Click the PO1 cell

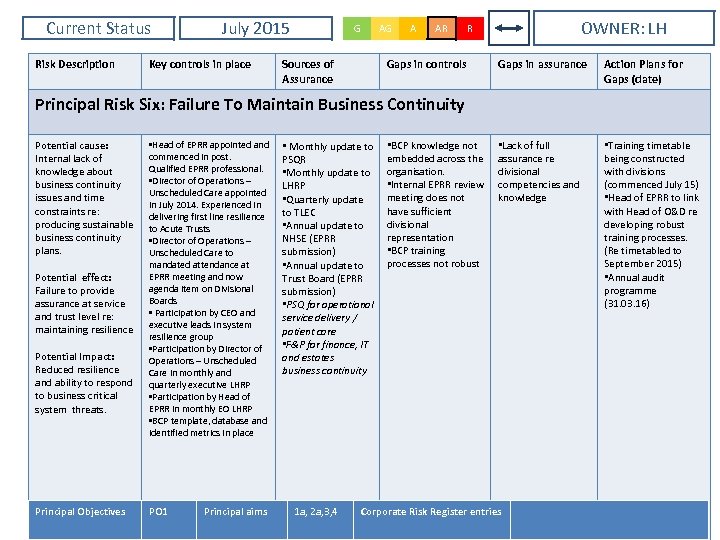pos(158,512)
